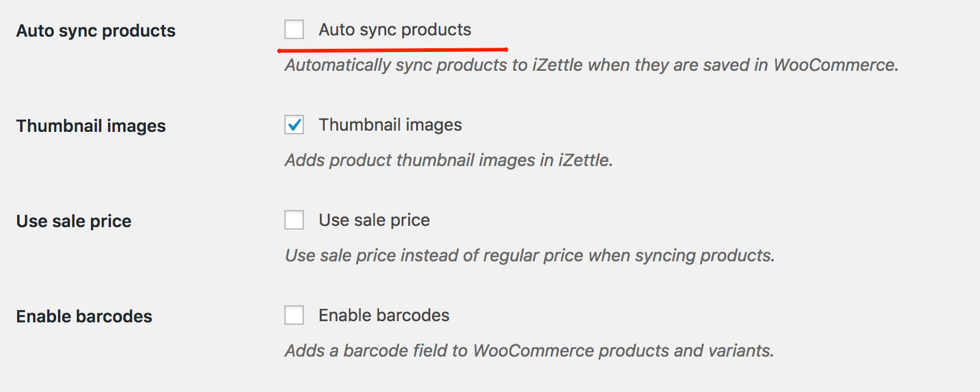Click the Thumbnail images checkbox label
Viewport: 980px width, 392px height.
click(390, 125)
